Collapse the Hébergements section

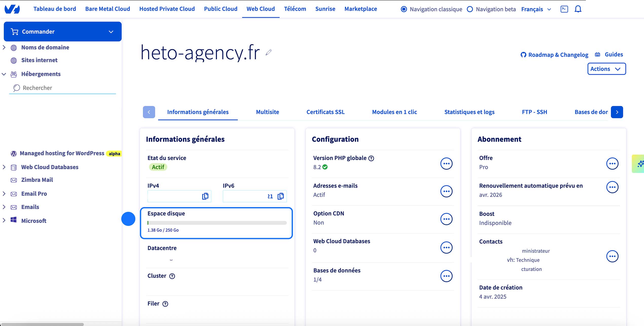(4, 74)
